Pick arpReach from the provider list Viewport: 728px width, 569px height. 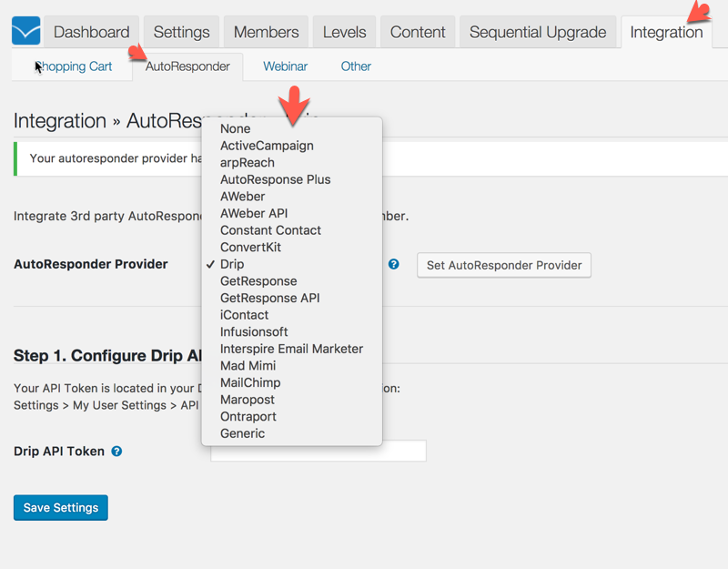click(x=291, y=163)
